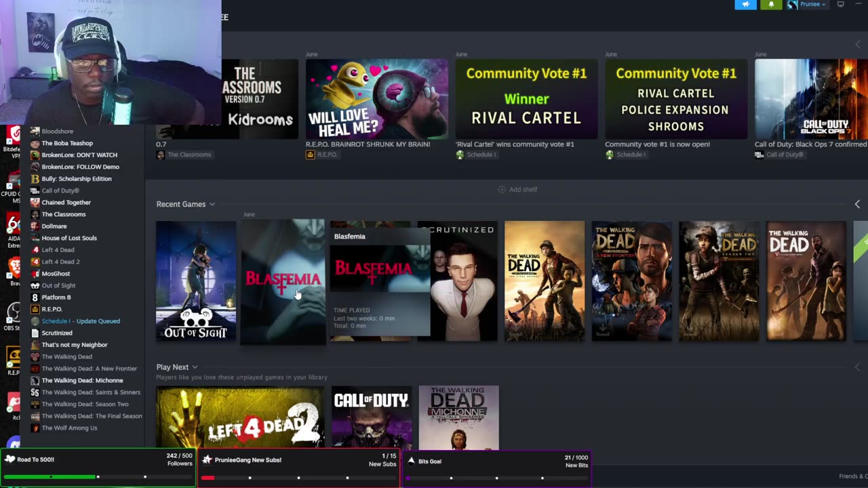Click the Bully: Scholarship Edition game icon
The width and height of the screenshot is (868, 488).
pyautogui.click(x=35, y=179)
